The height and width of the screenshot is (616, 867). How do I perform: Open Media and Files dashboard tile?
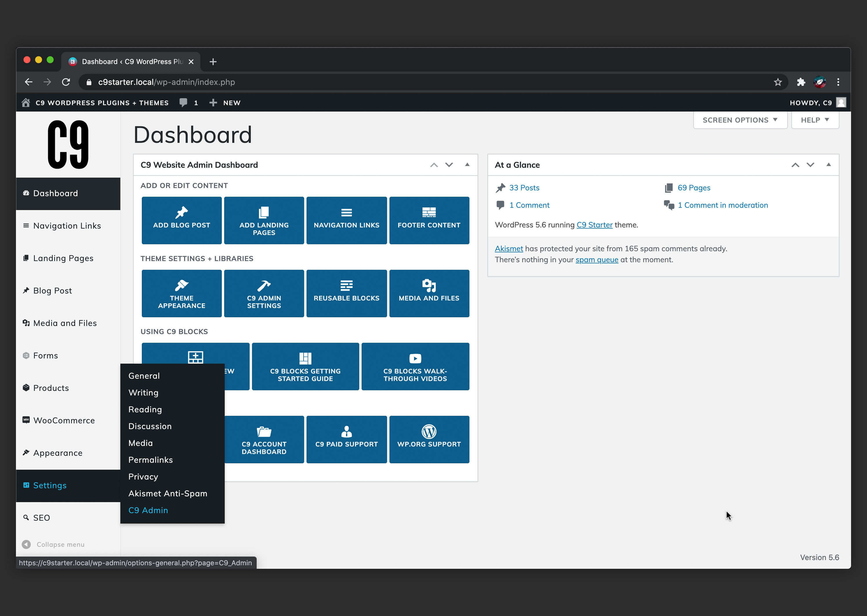429,294
